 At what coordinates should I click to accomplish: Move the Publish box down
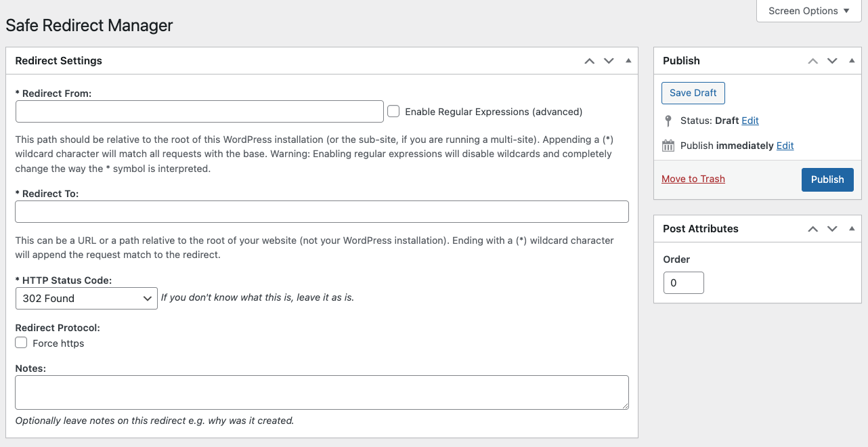click(832, 60)
